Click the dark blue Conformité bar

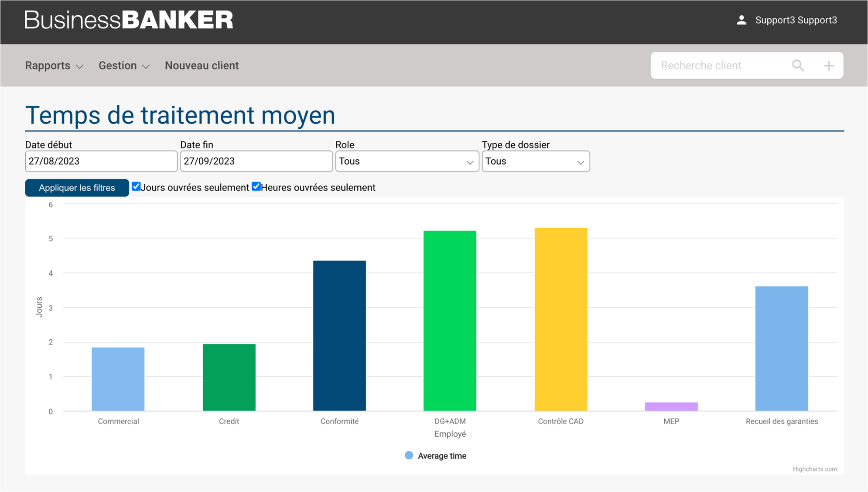[339, 335]
